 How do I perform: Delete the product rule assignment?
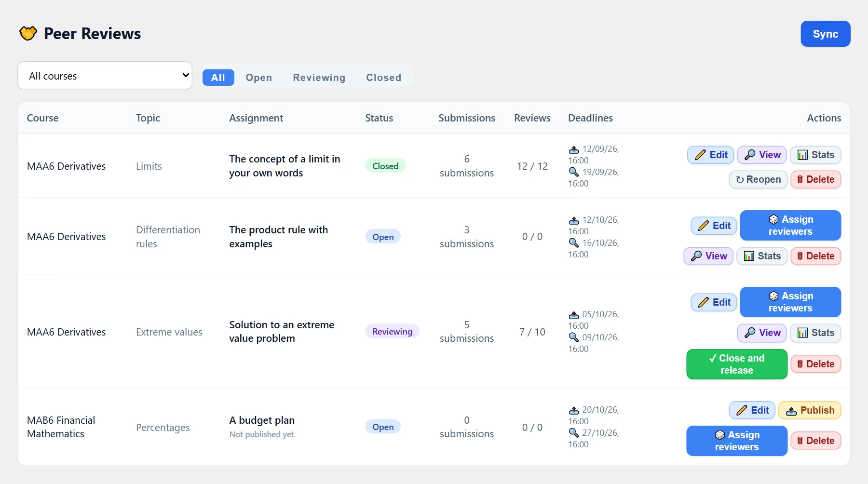(815, 256)
